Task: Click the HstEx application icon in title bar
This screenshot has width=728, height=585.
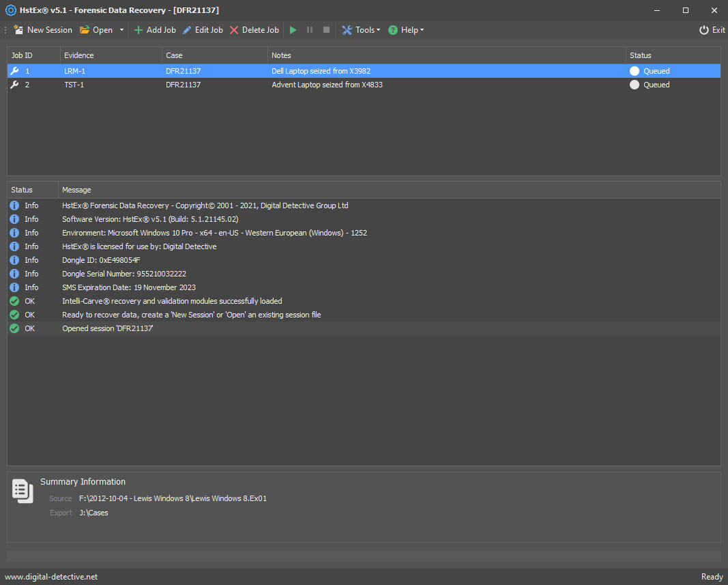Action: pyautogui.click(x=10, y=10)
